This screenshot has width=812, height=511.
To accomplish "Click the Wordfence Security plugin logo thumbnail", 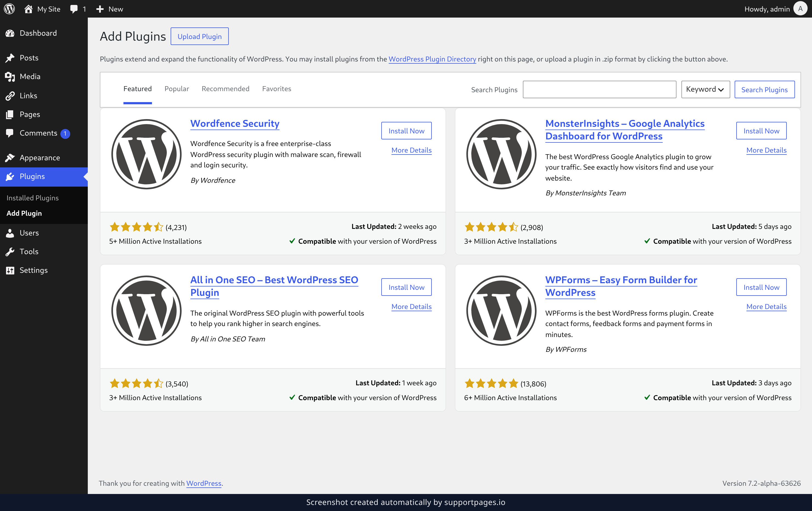I will 146,154.
